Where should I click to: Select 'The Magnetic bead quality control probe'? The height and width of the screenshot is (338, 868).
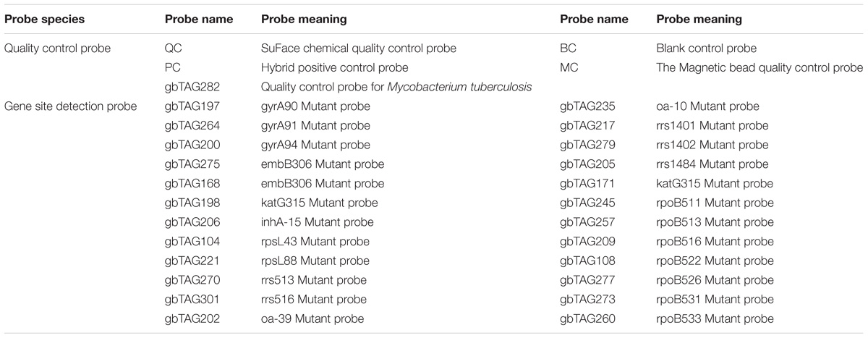pos(759,68)
